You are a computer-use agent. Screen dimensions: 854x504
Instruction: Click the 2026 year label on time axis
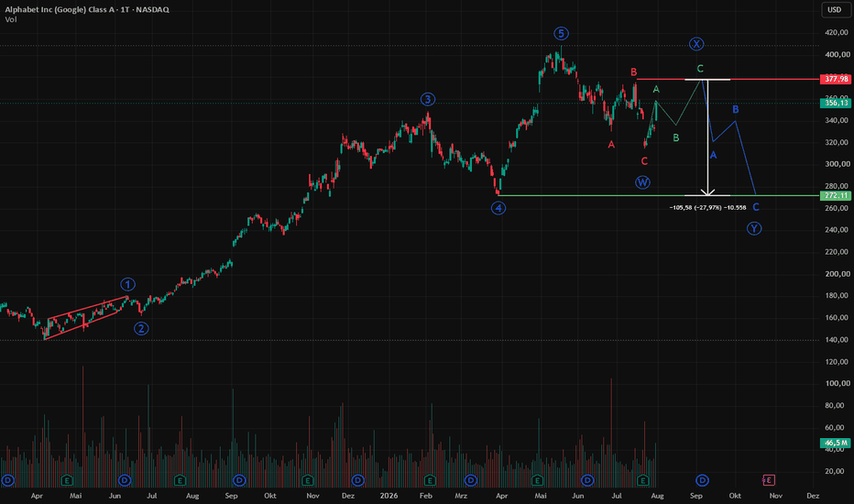(389, 496)
